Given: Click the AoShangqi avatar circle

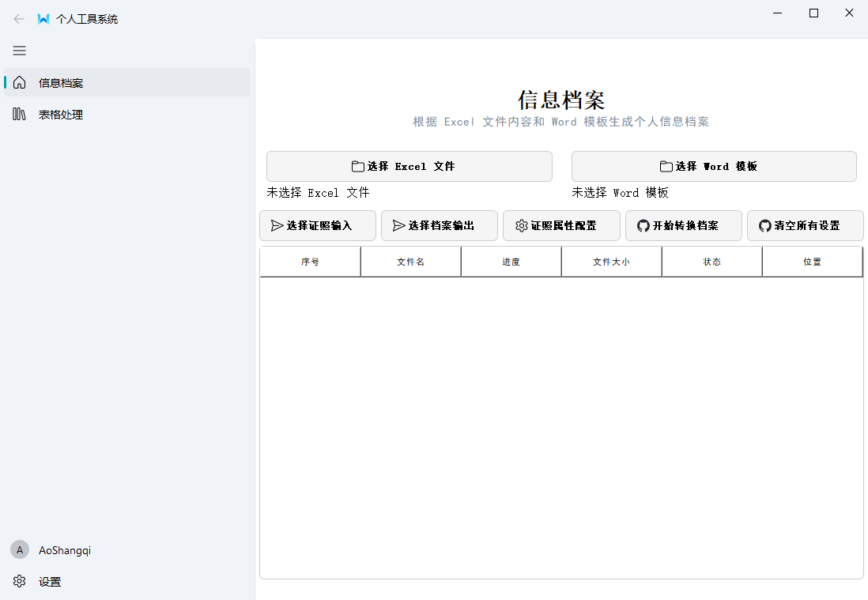Looking at the screenshot, I should [19, 549].
